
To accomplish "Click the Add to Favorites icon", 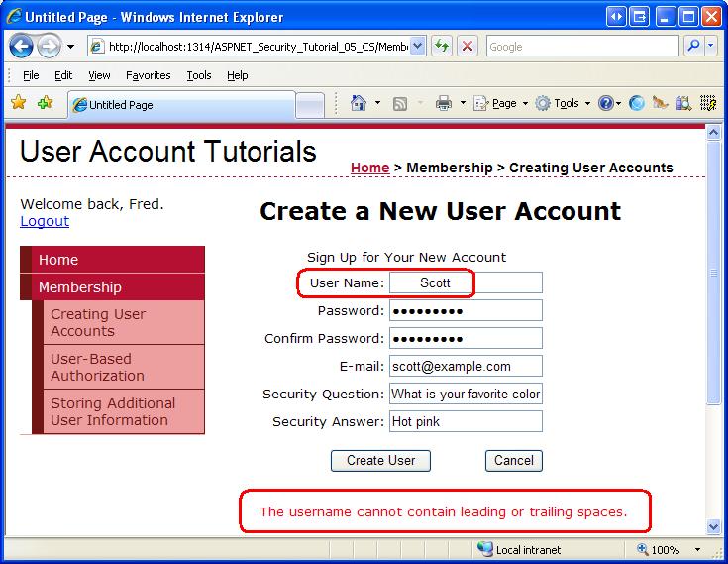I will pos(45,102).
